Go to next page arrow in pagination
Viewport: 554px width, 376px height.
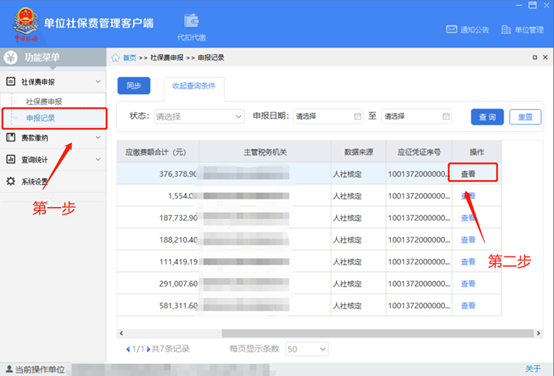coord(148,349)
